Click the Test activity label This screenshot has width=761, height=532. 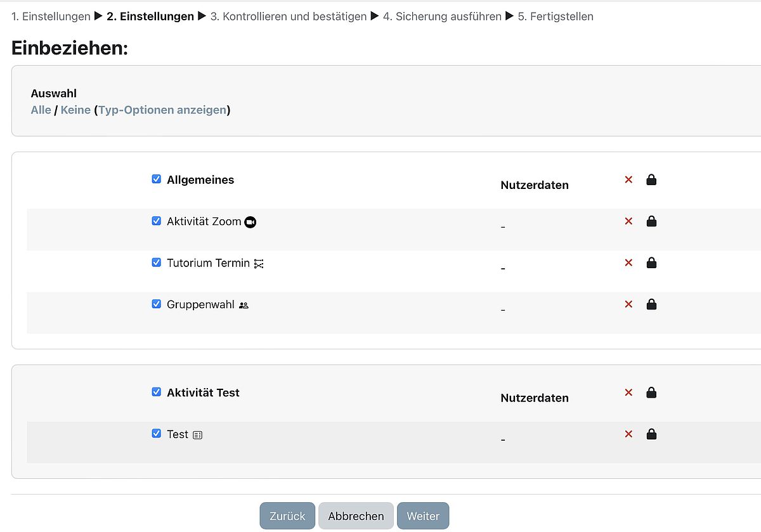point(178,434)
